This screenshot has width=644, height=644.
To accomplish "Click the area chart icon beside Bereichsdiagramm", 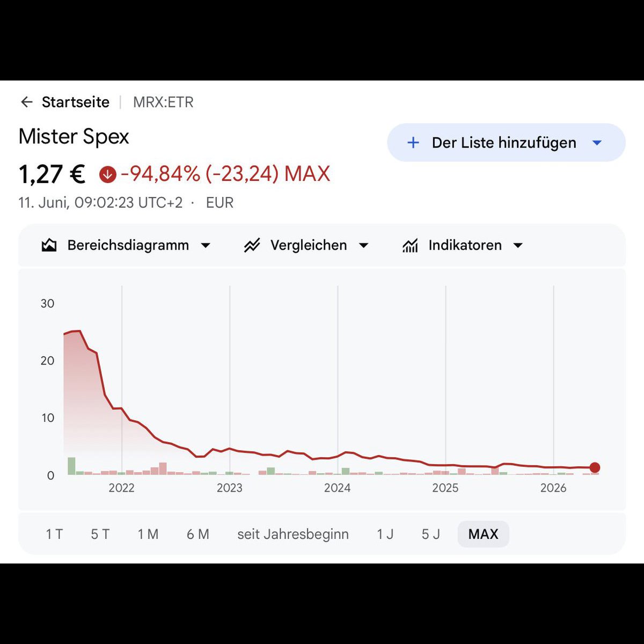I will [49, 245].
